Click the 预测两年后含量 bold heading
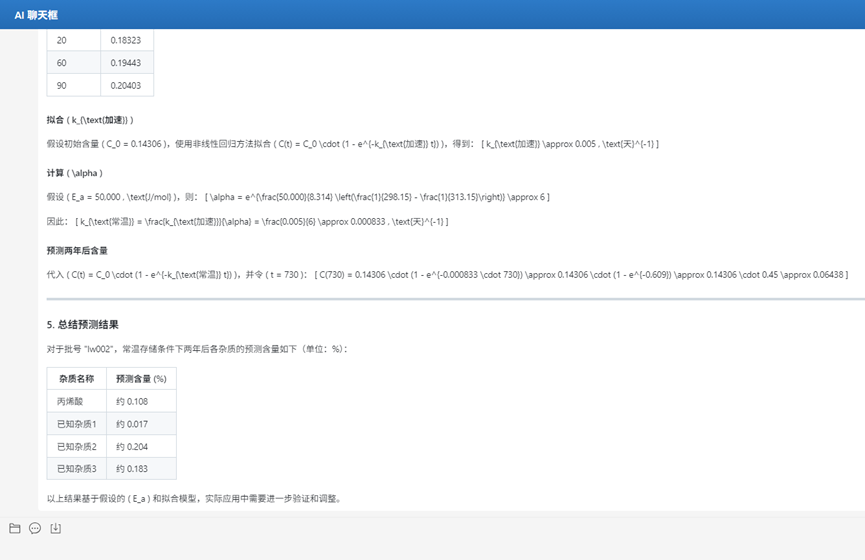Screen dimensions: 865x560 click(x=77, y=249)
